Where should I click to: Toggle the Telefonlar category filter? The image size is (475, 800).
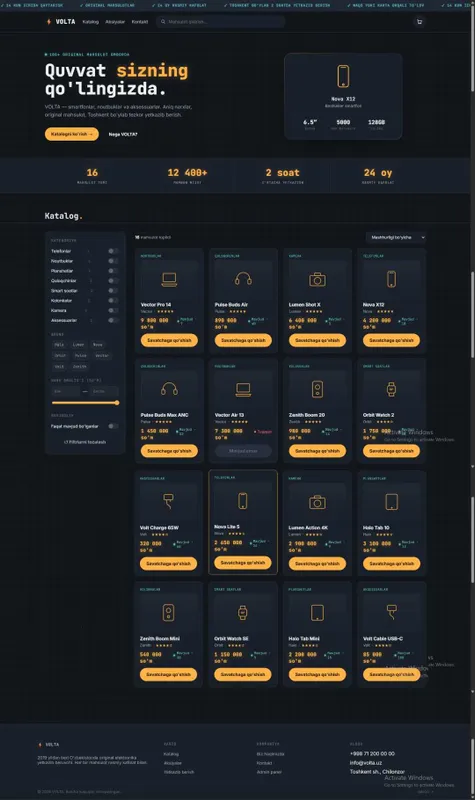click(x=113, y=251)
